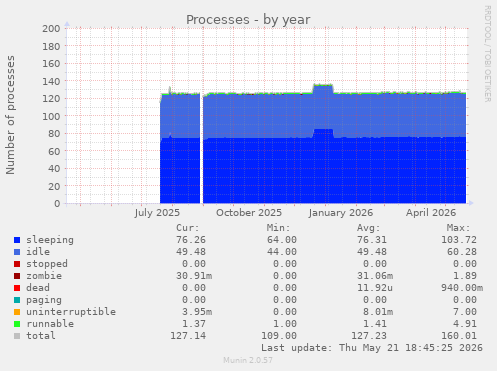This screenshot has height=371, width=497.
Task: Click the total legend color swatch
Action: 17,336
